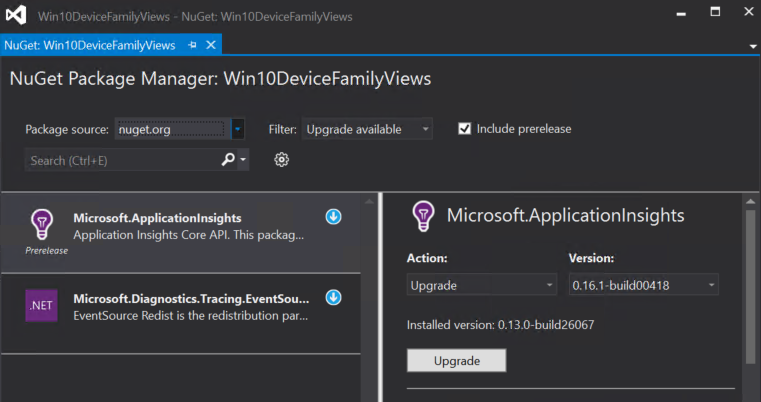Open the Action dropdown
761x402 pixels.
pyautogui.click(x=481, y=285)
